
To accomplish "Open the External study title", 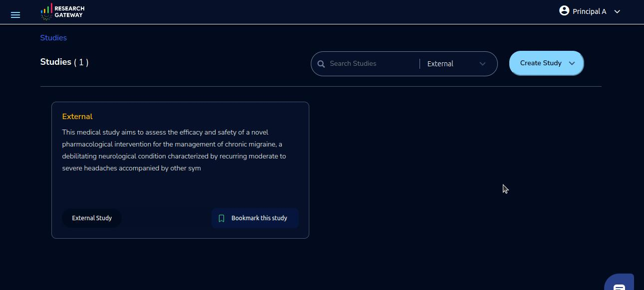I will point(77,117).
